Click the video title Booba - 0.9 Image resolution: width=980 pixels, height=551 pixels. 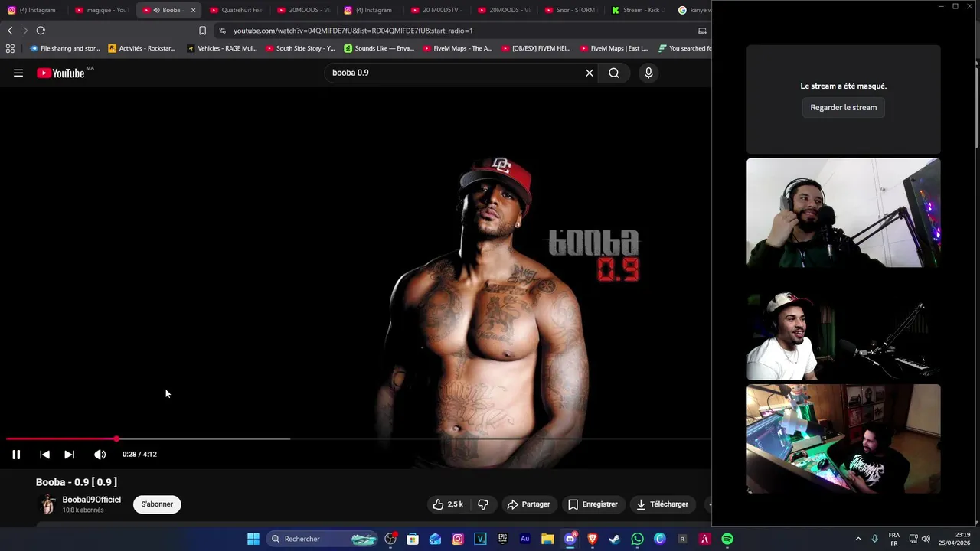(77, 482)
